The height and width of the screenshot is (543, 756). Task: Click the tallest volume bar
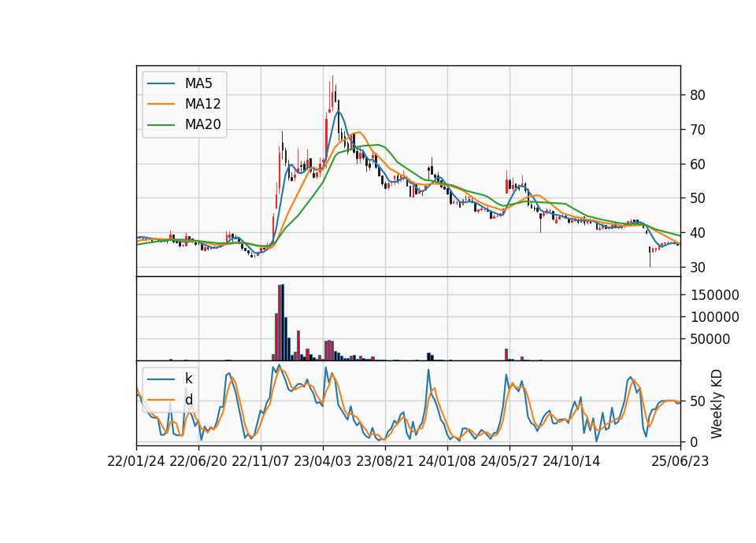(283, 323)
